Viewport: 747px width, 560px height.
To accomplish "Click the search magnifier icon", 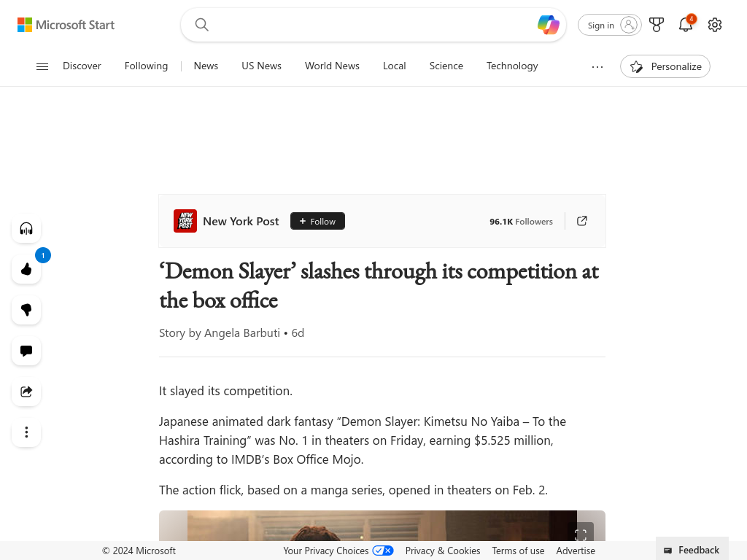I will 202,25.
